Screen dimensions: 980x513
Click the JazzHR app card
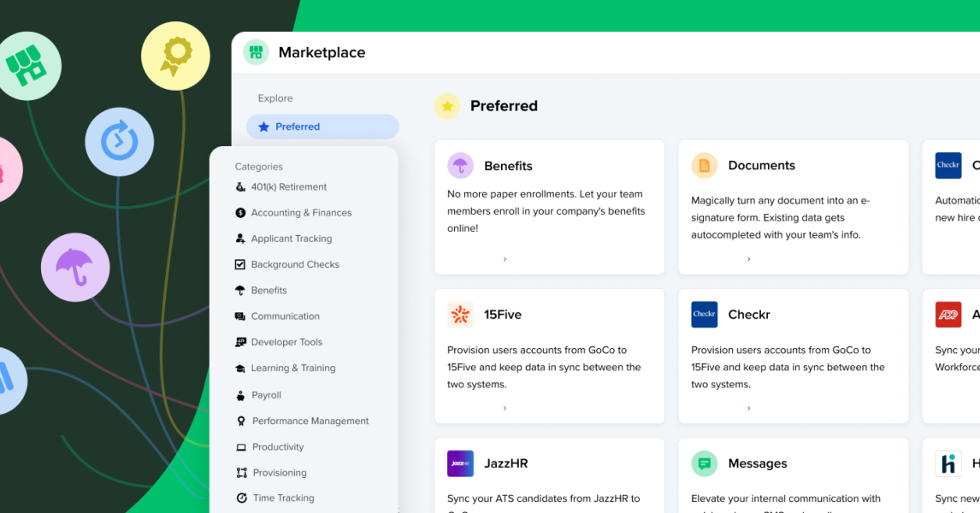549,476
